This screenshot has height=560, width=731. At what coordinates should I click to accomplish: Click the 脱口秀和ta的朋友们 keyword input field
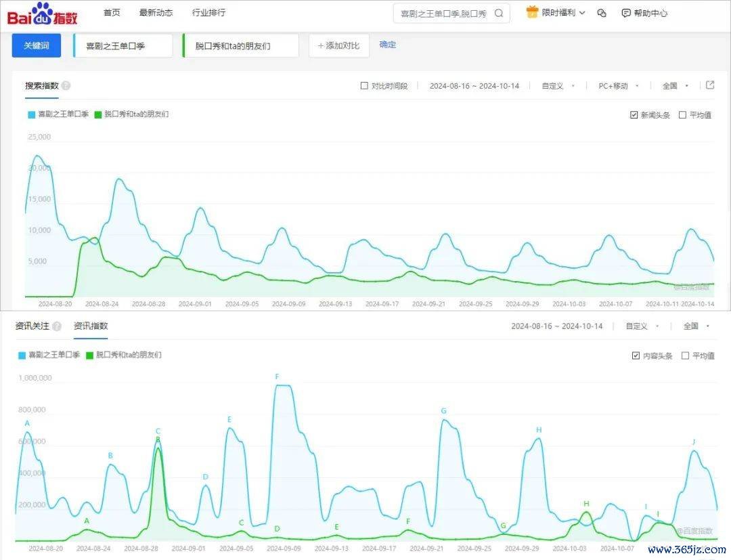point(241,46)
